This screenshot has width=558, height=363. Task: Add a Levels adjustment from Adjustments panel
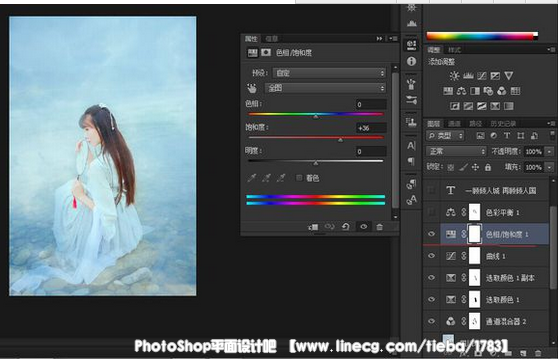click(x=468, y=75)
